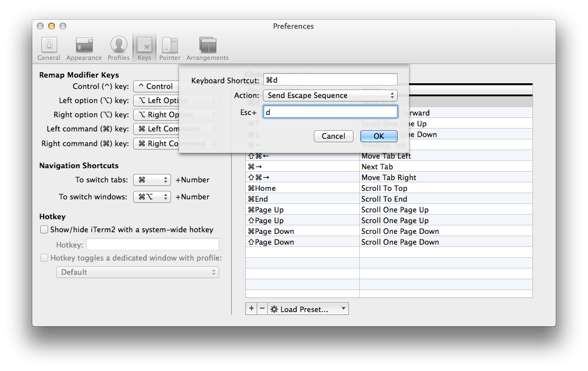Select the ⇧Page Up shortcut cell
The width and height of the screenshot is (588, 371).
302,220
